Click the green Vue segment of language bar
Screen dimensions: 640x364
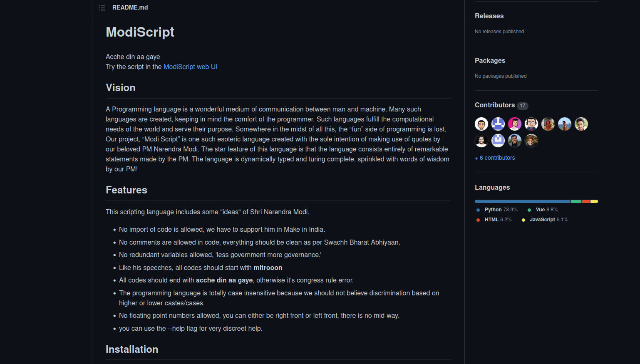click(x=576, y=201)
